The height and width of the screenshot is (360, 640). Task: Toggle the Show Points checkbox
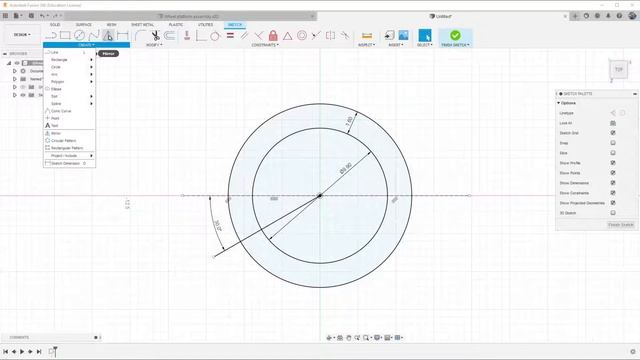(x=613, y=173)
